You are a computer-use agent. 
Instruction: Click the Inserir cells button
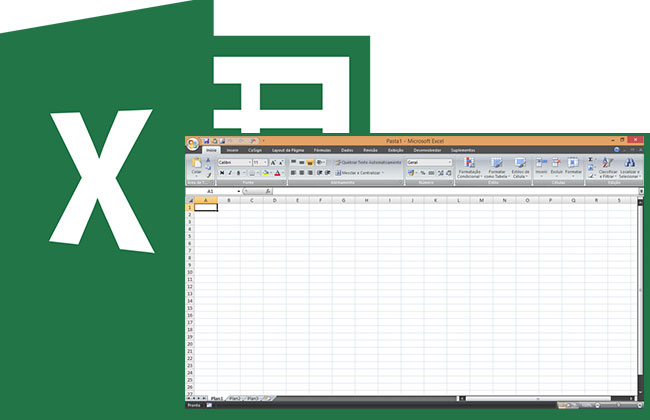[x=541, y=168]
